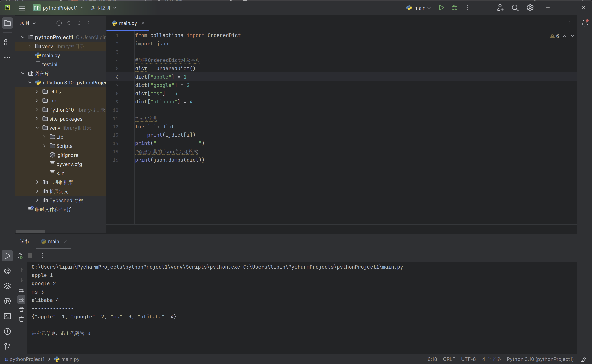This screenshot has height=364, width=592.
Task: Open the Run tool window side icon
Action: click(x=7, y=256)
